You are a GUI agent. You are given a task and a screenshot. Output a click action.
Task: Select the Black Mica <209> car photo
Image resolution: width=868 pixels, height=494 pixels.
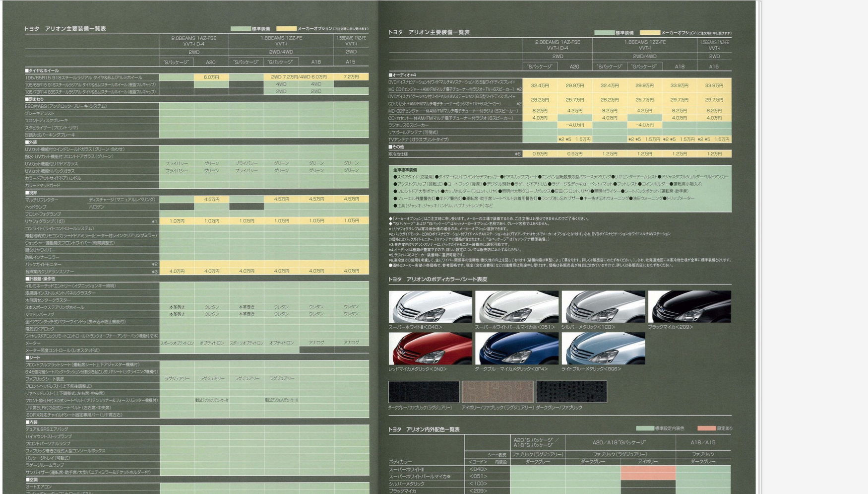point(689,307)
